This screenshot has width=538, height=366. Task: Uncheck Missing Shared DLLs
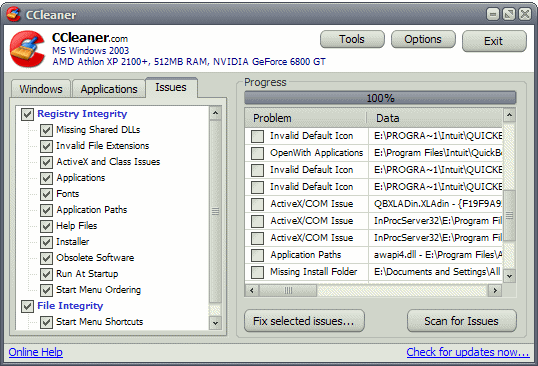click(x=46, y=130)
